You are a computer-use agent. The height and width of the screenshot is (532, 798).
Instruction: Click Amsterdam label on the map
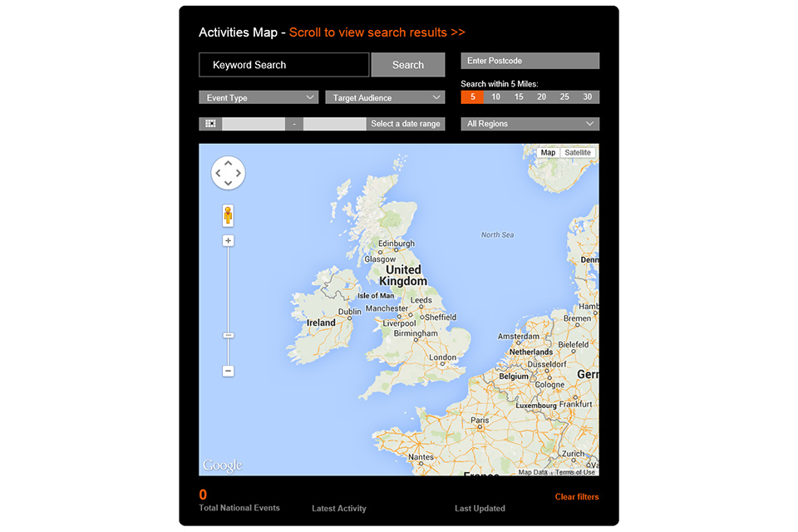coord(518,337)
